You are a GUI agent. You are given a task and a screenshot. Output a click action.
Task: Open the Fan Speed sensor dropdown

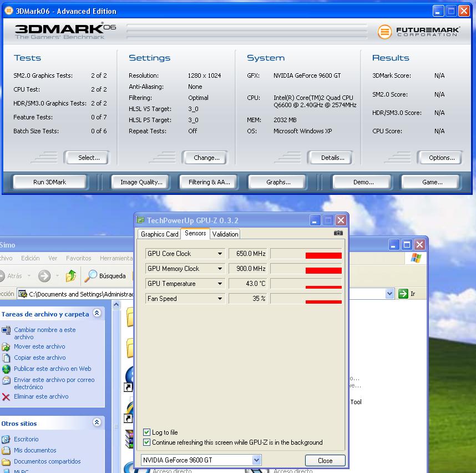[220, 299]
